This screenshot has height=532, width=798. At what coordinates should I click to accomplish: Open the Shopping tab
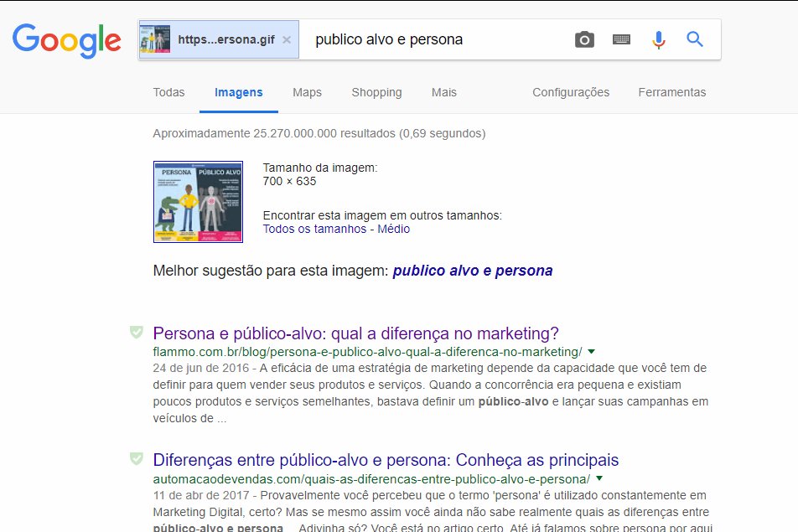[x=376, y=92]
